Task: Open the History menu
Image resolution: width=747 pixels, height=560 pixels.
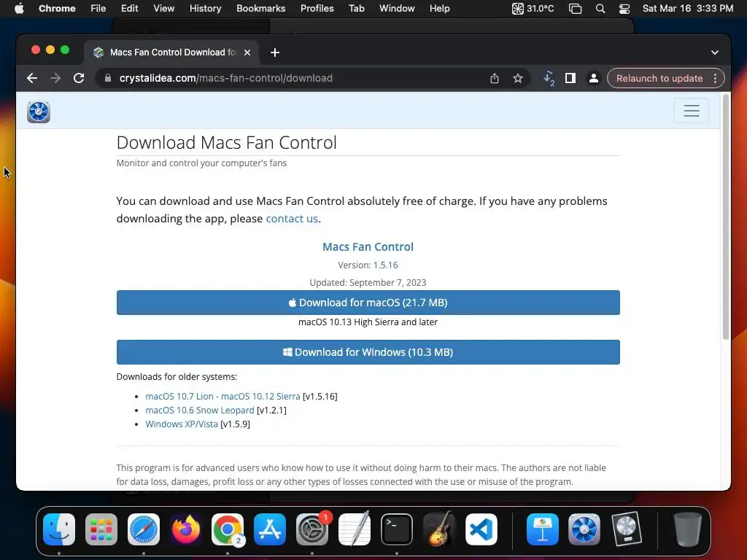Action: coord(205,9)
